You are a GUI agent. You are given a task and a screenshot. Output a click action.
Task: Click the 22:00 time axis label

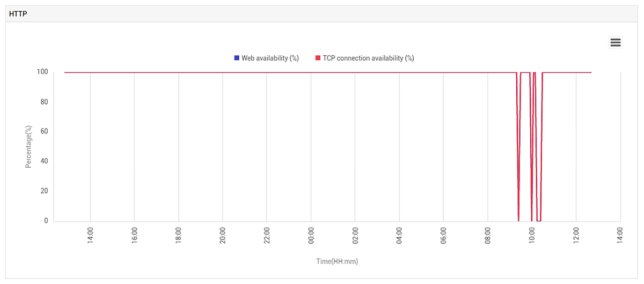[x=267, y=235]
